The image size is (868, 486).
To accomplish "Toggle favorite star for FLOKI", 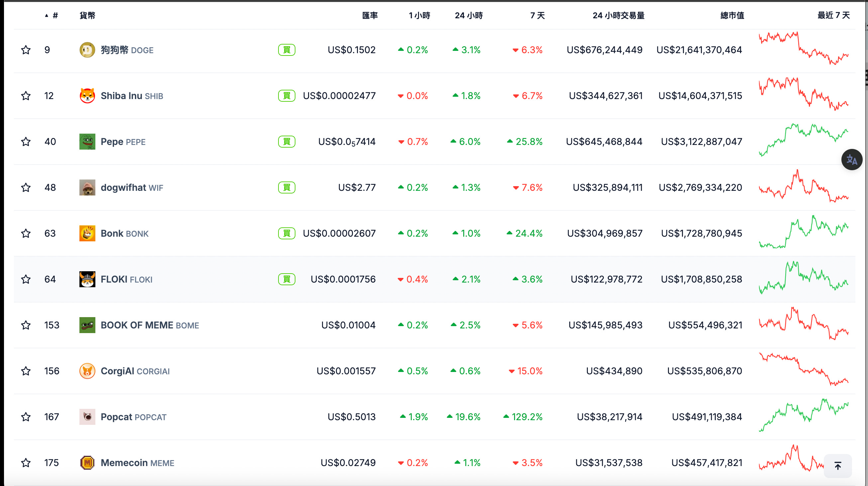I will tap(26, 279).
